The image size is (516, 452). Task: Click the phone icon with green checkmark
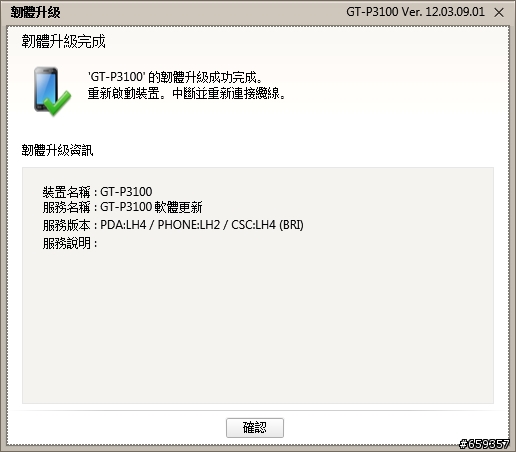click(x=52, y=91)
